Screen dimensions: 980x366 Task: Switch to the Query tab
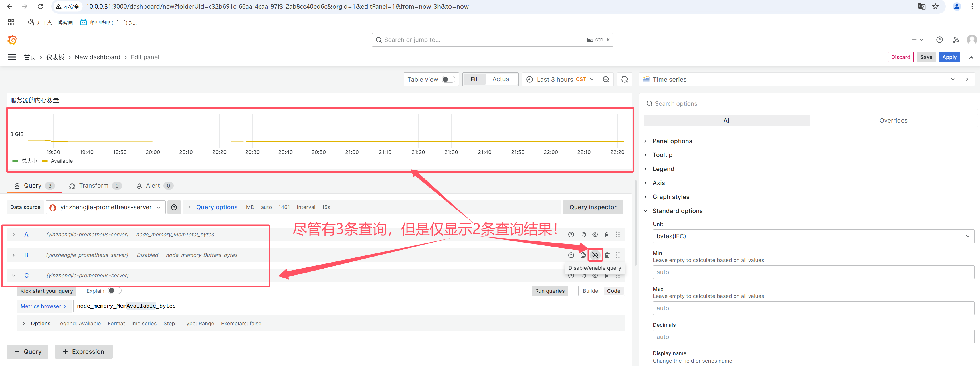tap(34, 186)
